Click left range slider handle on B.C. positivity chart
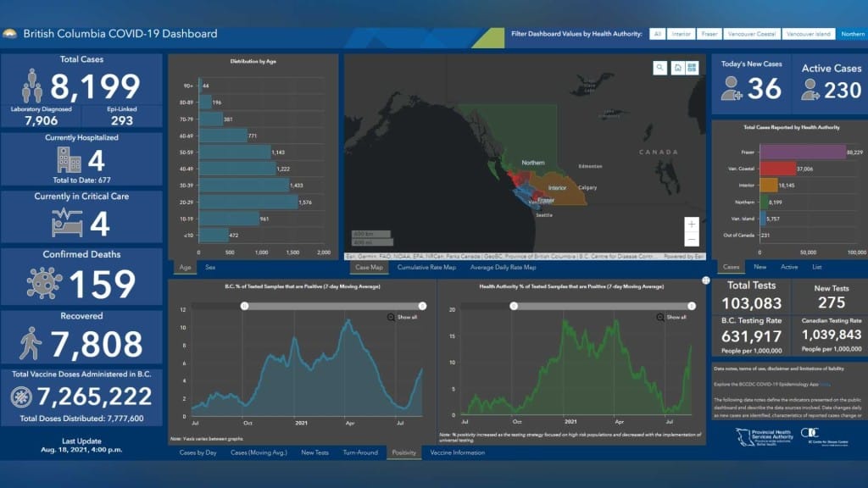The image size is (868, 488). coord(244,305)
